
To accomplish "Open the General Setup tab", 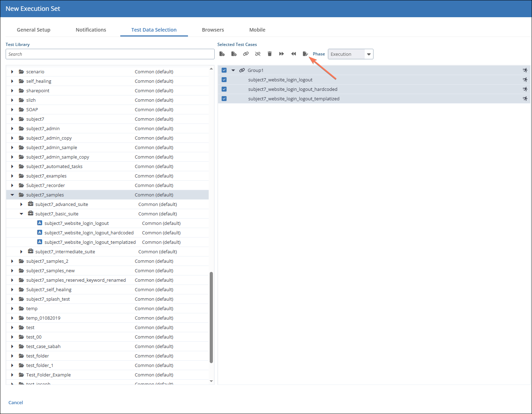I will click(x=34, y=30).
